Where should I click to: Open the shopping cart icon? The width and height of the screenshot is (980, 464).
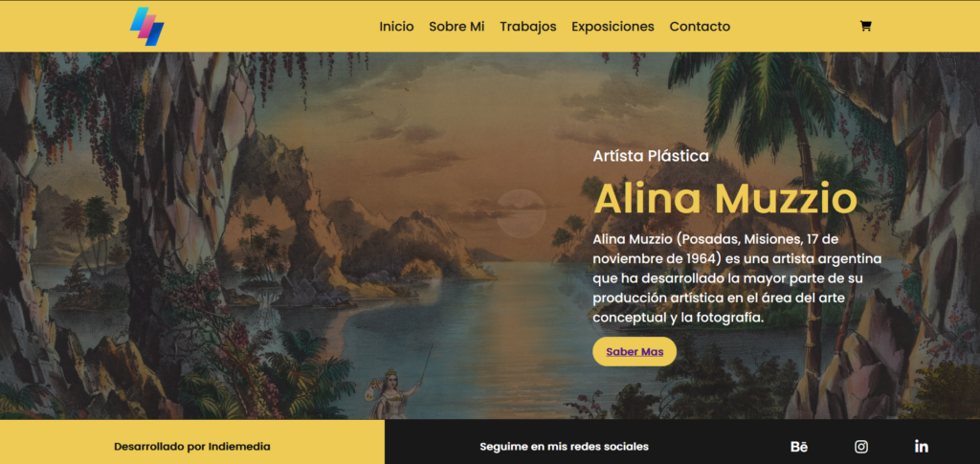click(865, 26)
